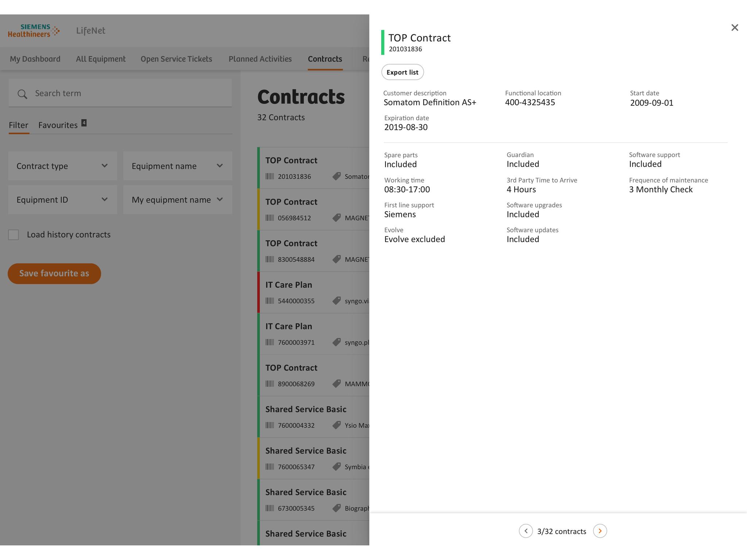
Task: Enable Load history contracts checkbox
Action: click(x=13, y=235)
